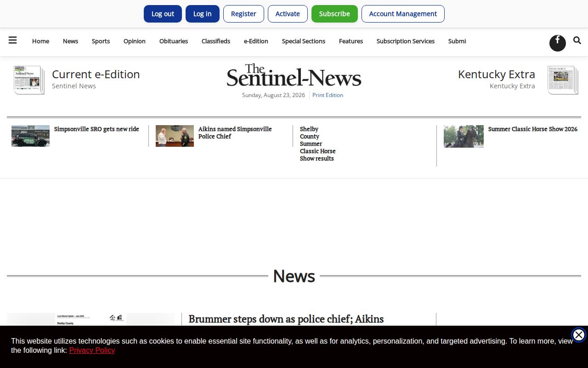Open the Facebook page icon
The width and height of the screenshot is (588, 368).
coord(558,43)
